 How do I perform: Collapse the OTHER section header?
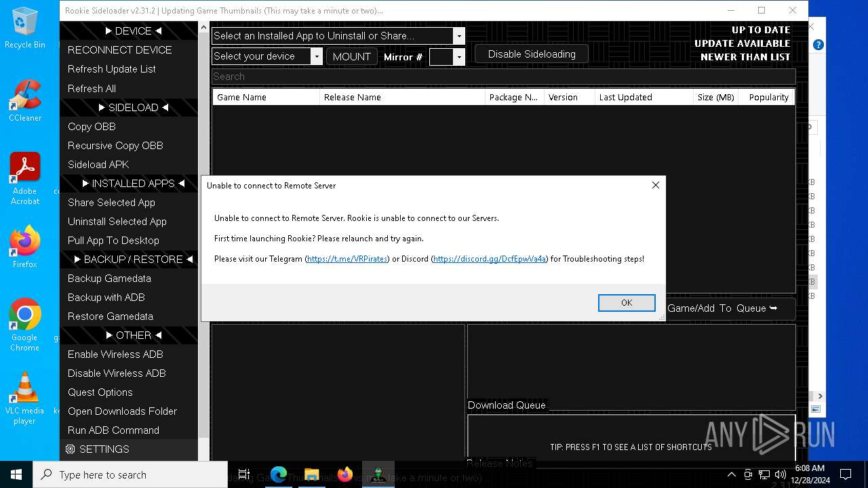(129, 335)
